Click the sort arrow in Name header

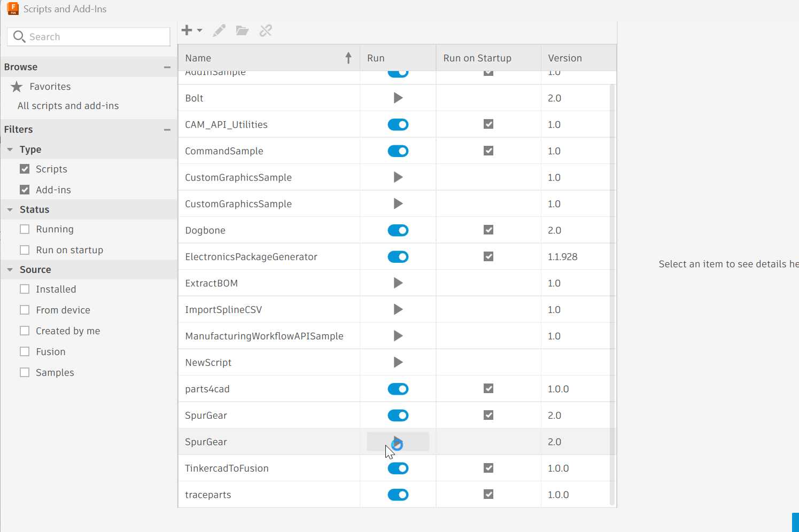point(348,58)
